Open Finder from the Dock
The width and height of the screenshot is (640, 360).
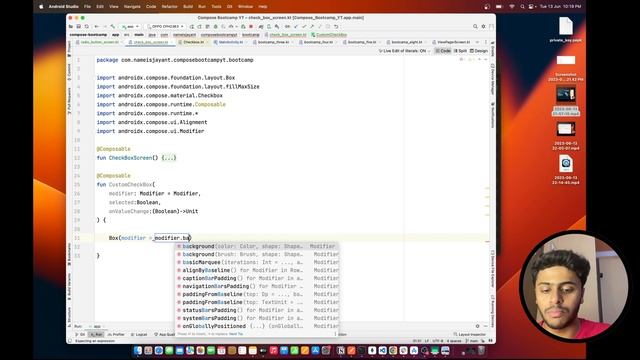[x=138, y=350]
